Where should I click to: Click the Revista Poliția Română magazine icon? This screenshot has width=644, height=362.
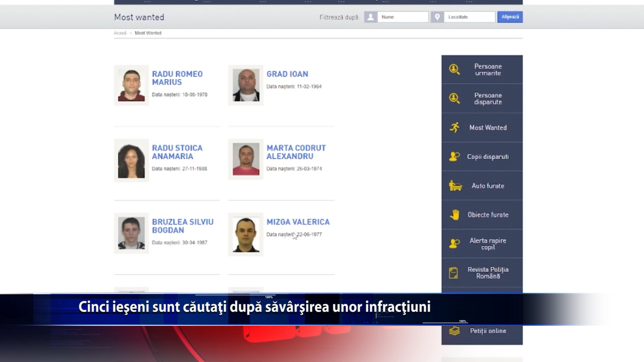(x=453, y=273)
